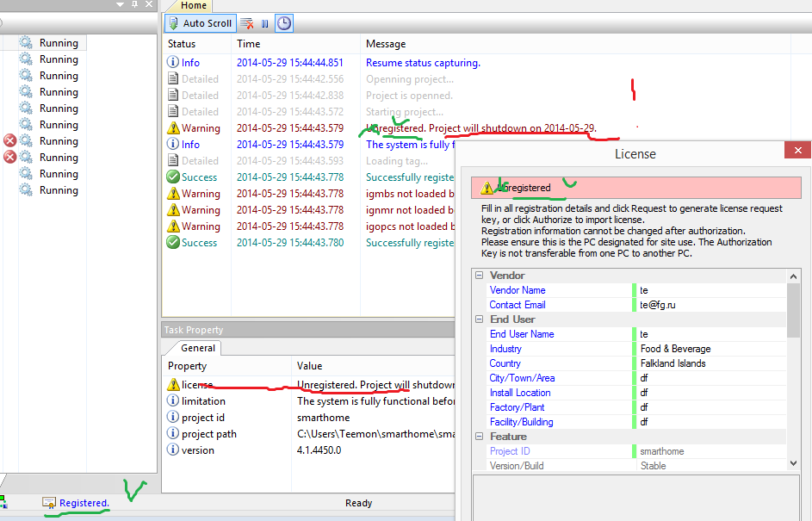Pin the left panel with the pushpin icon
This screenshot has height=521, width=812.
pos(134,4)
